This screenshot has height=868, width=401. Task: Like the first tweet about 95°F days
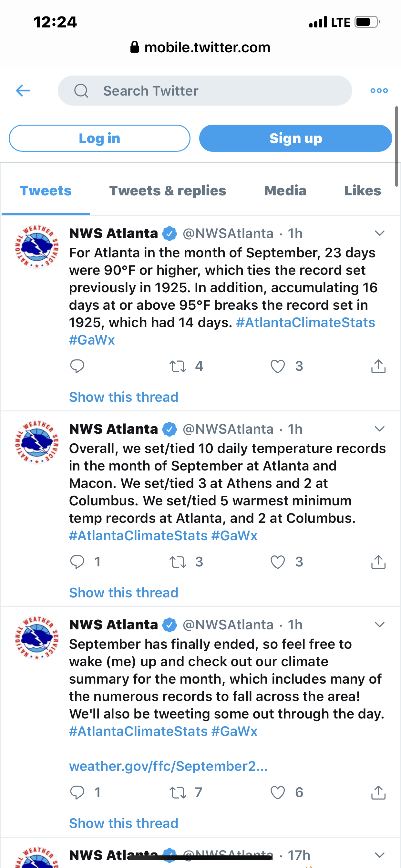(278, 366)
